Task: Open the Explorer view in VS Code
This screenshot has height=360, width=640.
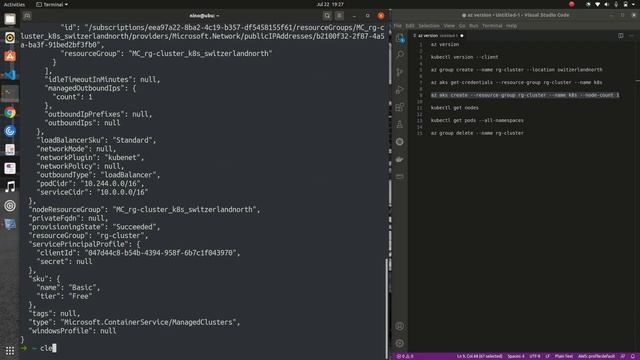Action: point(400,38)
